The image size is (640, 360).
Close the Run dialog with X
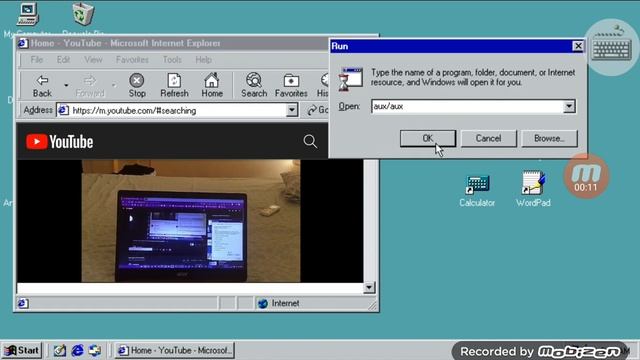pyautogui.click(x=578, y=46)
